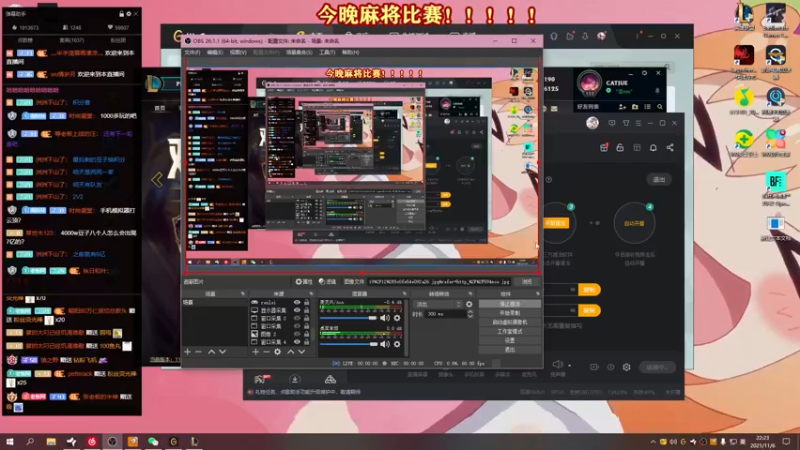Open OBS 视图(V) menu

tap(238, 53)
